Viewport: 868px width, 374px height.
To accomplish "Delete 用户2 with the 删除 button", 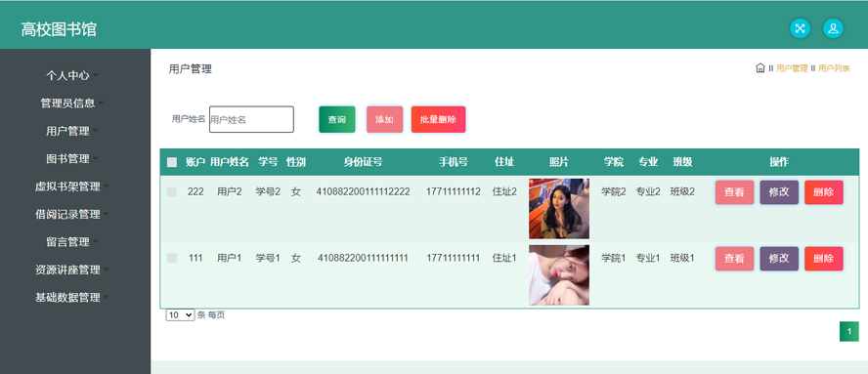I will pyautogui.click(x=824, y=192).
